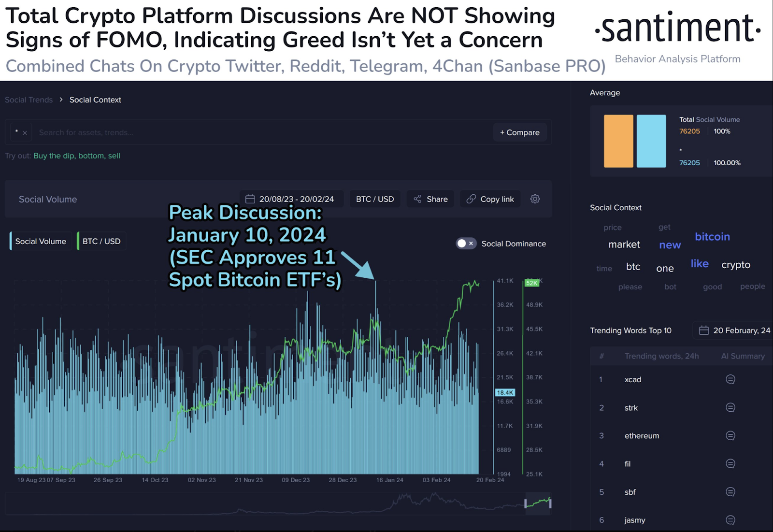Click the word 'new' in the word cloud

(670, 245)
